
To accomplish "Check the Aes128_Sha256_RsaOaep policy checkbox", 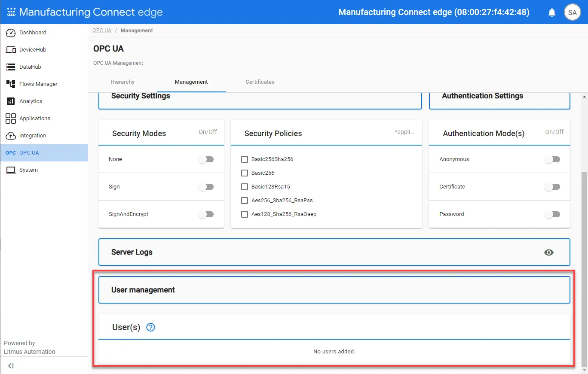I will tap(245, 214).
